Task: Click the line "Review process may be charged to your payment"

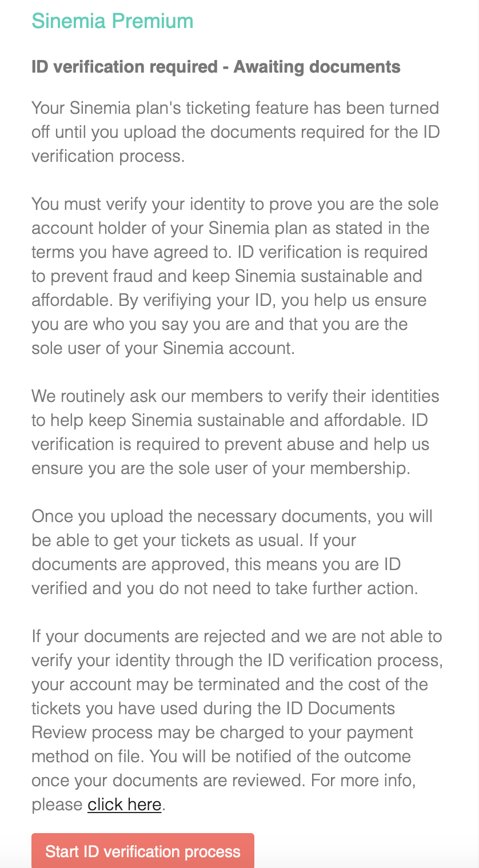Action: 222,732
